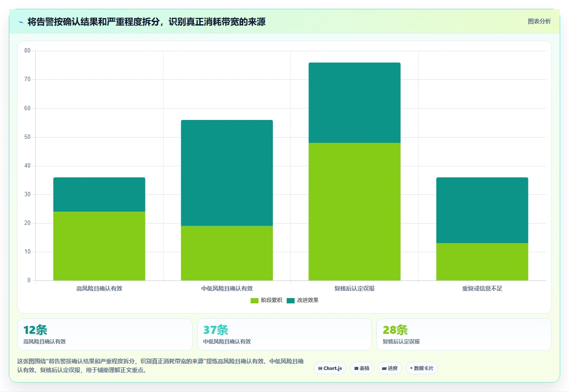Viewport: 569px width, 392px height.
Task: Click the 进度 tag chip
Action: coord(390,368)
